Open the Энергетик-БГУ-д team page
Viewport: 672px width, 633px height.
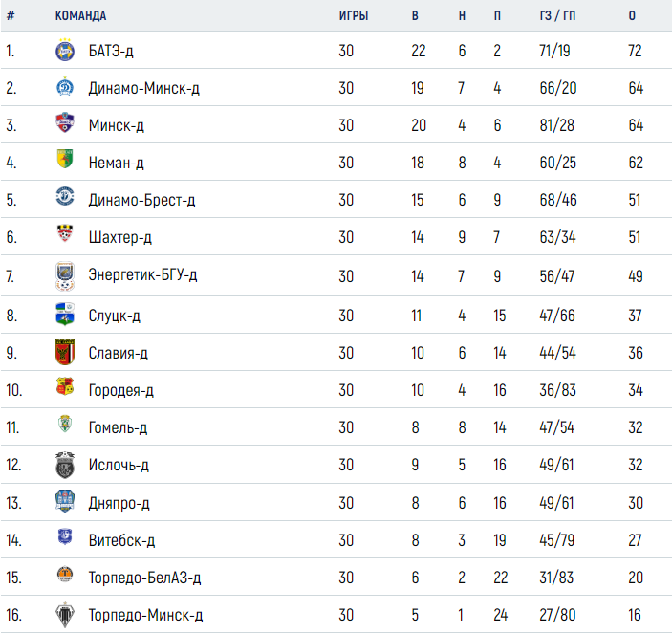point(142,275)
